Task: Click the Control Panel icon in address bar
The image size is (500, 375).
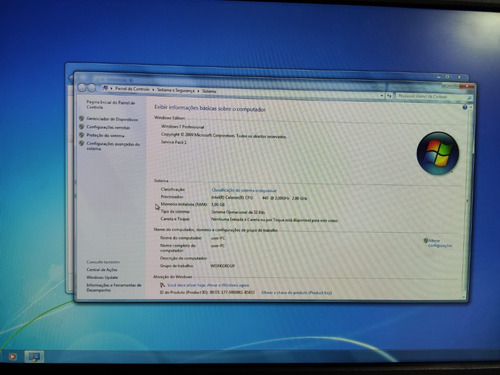Action: pos(105,88)
